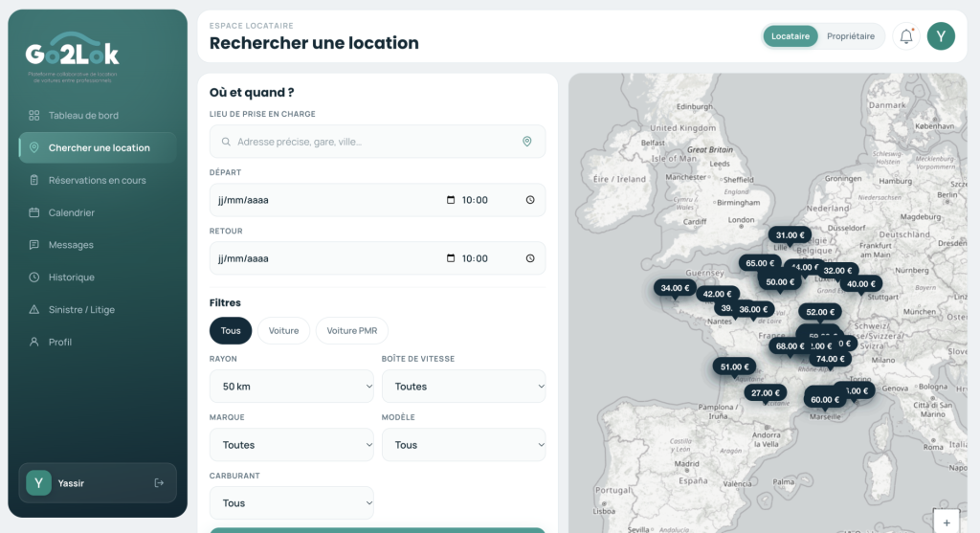Image resolution: width=980 pixels, height=533 pixels.
Task: Select the 68.00 € map marker
Action: coord(789,346)
